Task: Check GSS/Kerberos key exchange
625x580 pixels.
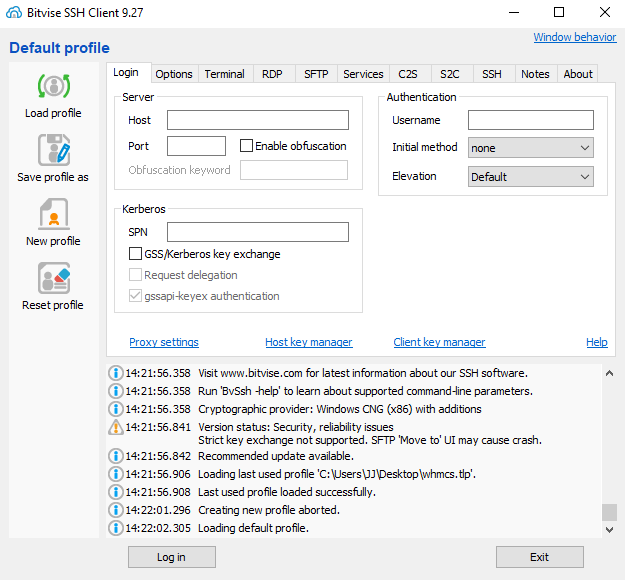Action: (135, 254)
